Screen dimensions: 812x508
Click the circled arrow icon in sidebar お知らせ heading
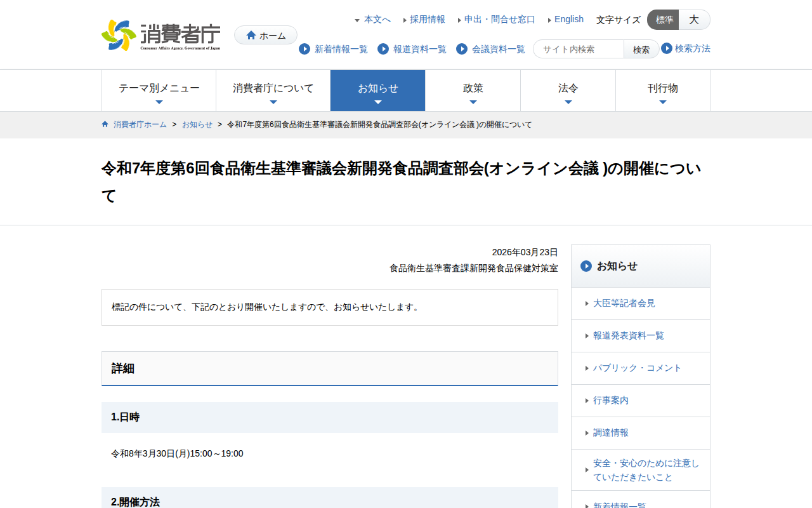point(586,266)
